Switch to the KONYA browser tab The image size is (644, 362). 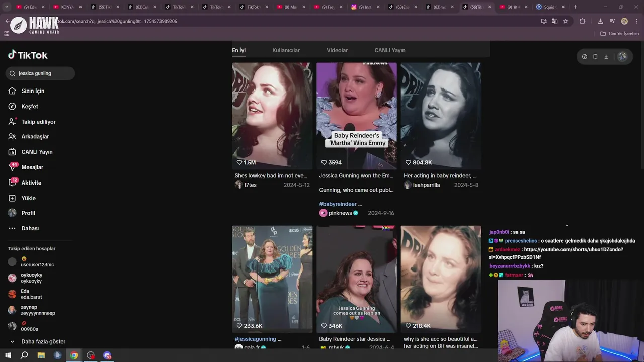(x=67, y=7)
